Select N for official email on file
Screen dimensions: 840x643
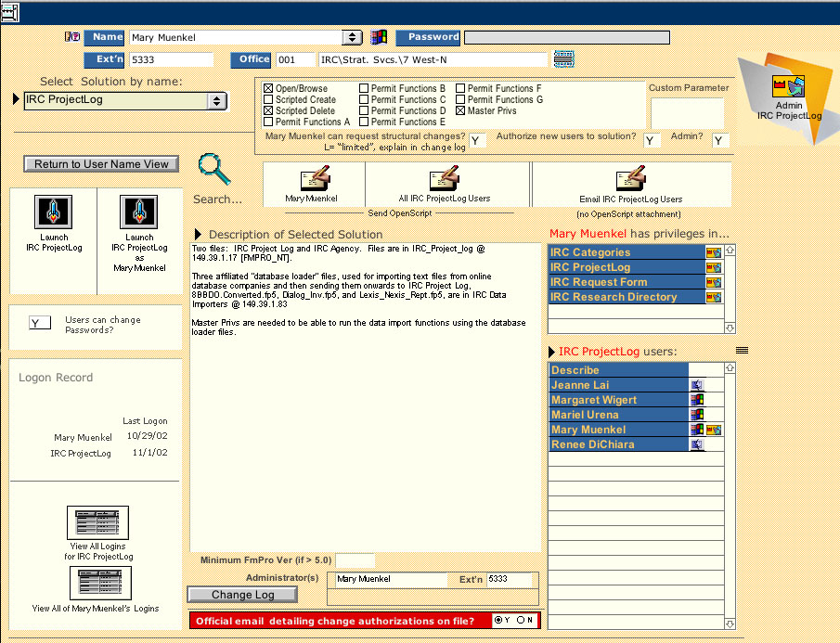coord(521,620)
